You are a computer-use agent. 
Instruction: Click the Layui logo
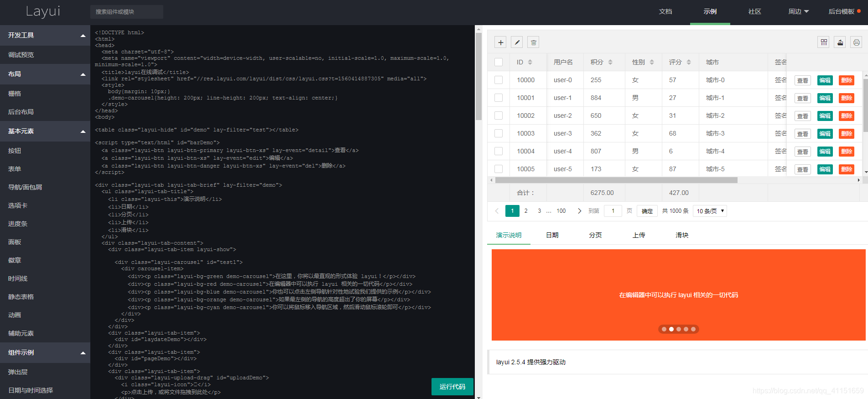pos(43,11)
